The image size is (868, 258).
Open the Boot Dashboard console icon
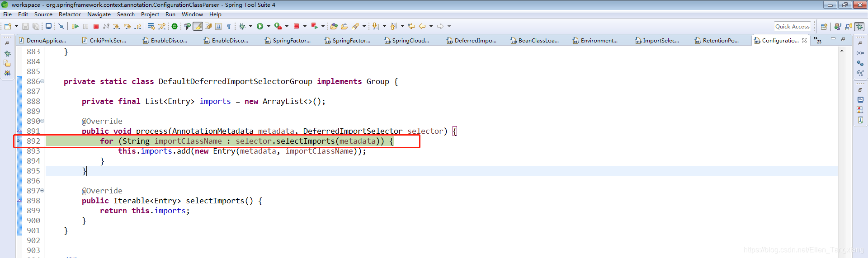coord(48,26)
